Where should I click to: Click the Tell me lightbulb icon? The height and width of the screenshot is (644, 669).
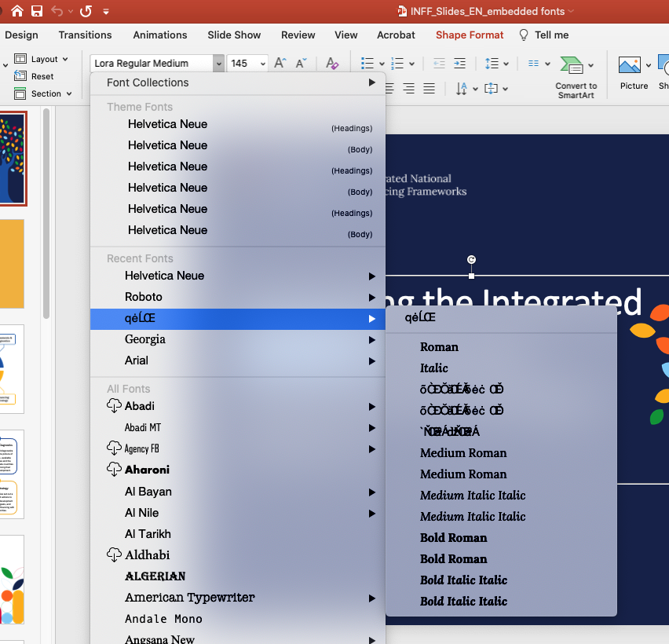coord(524,35)
